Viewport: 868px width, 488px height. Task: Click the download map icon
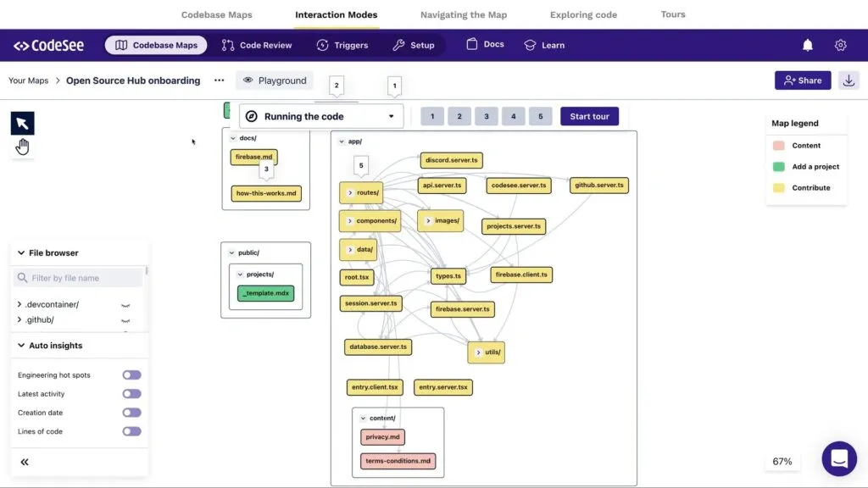tap(848, 80)
